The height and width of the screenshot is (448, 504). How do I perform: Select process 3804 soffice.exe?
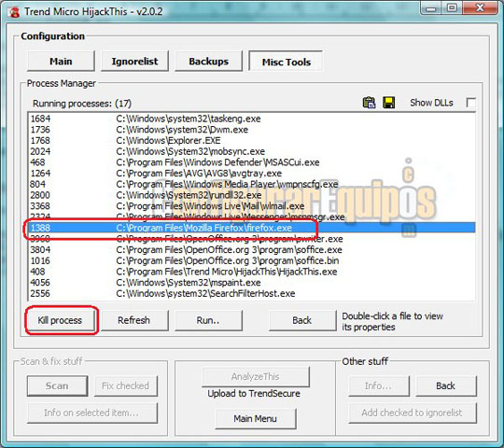click(251, 250)
